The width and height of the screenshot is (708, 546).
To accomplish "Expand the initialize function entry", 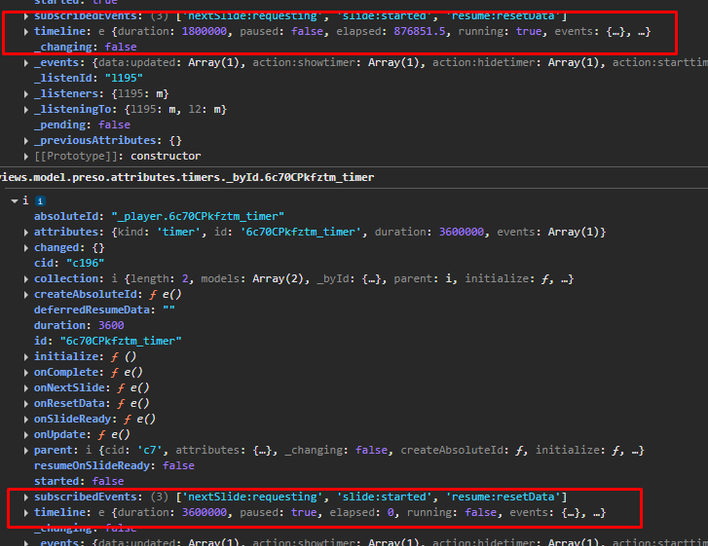I will [26, 357].
